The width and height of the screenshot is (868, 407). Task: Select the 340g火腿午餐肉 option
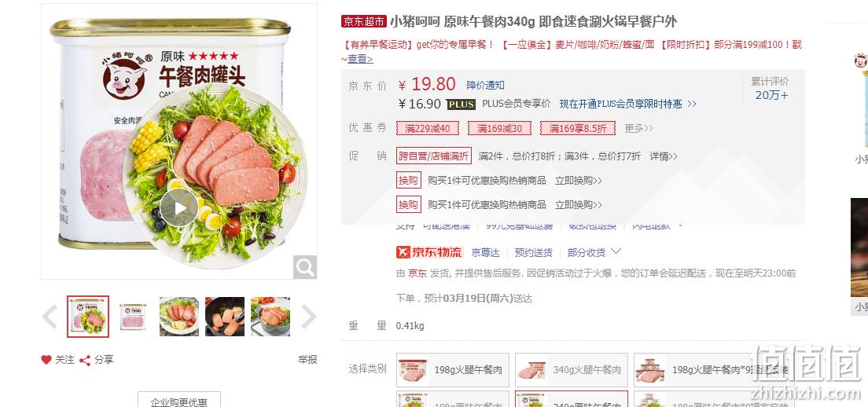click(572, 370)
